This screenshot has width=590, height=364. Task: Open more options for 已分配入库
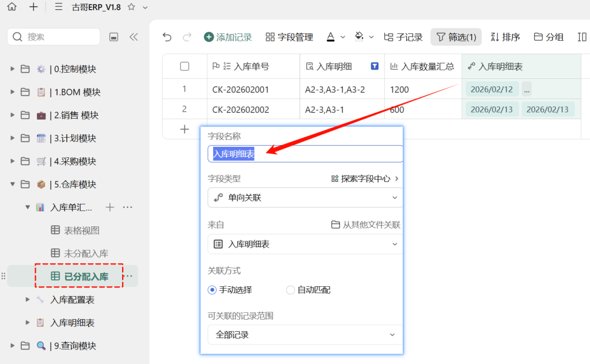pyautogui.click(x=130, y=276)
